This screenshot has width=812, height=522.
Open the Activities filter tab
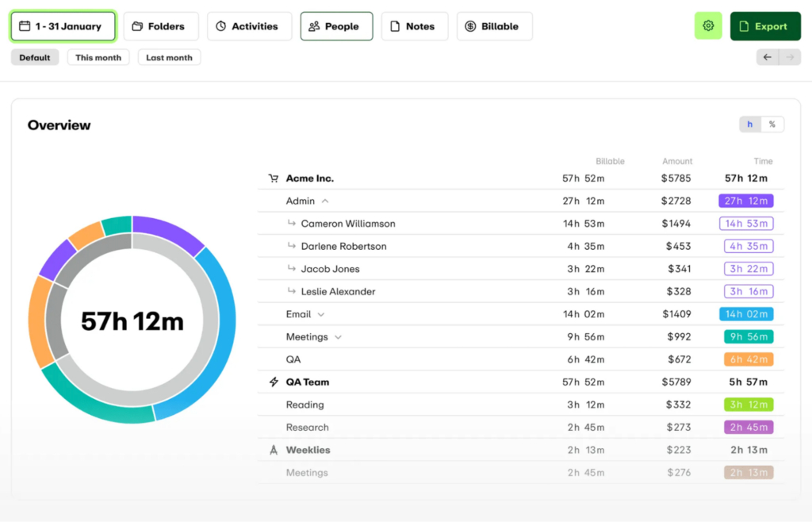(x=249, y=26)
